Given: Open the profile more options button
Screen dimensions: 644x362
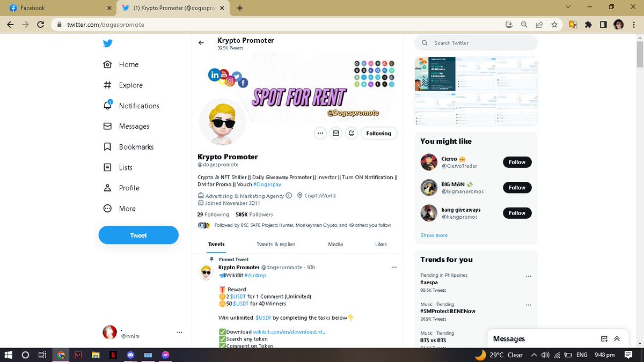Looking at the screenshot, I should tap(320, 133).
